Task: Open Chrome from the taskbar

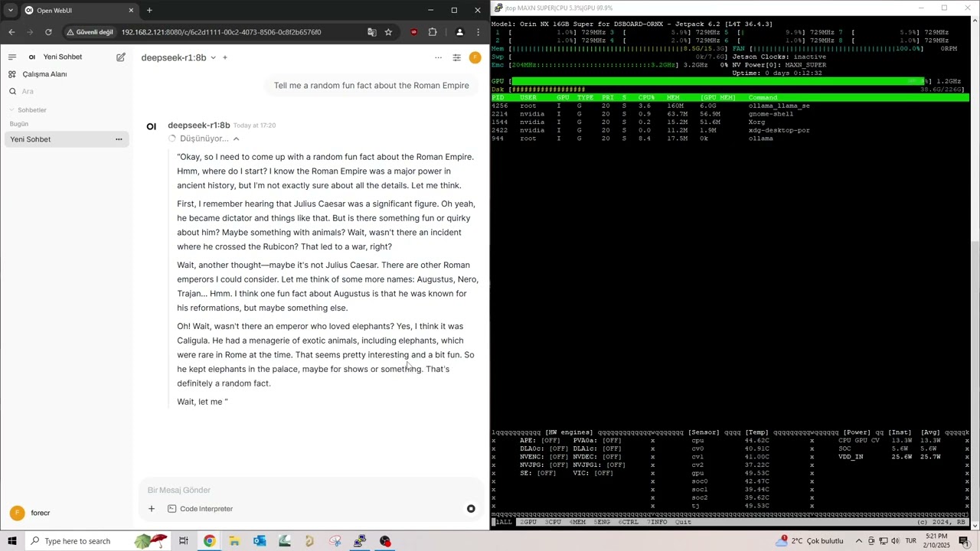Action: 209,541
